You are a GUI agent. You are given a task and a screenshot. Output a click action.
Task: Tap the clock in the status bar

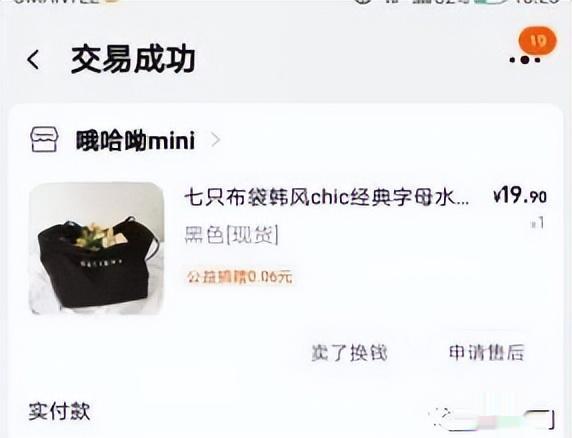[536, 1]
